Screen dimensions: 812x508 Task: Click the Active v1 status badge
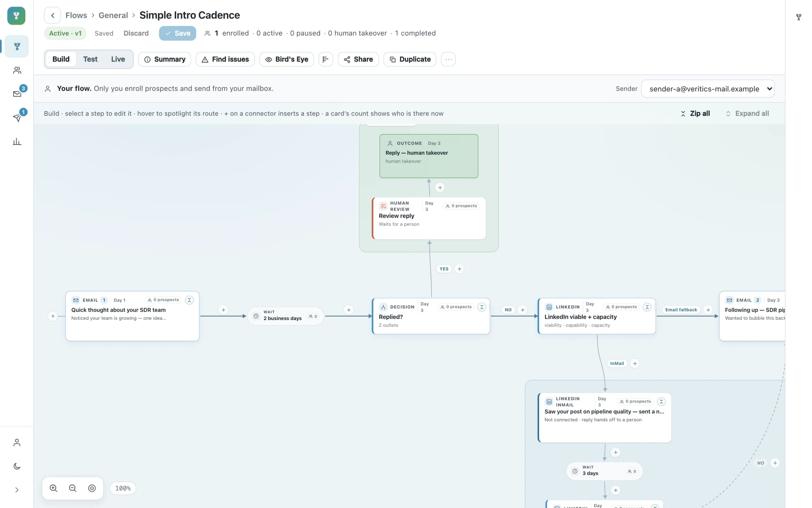(65, 33)
